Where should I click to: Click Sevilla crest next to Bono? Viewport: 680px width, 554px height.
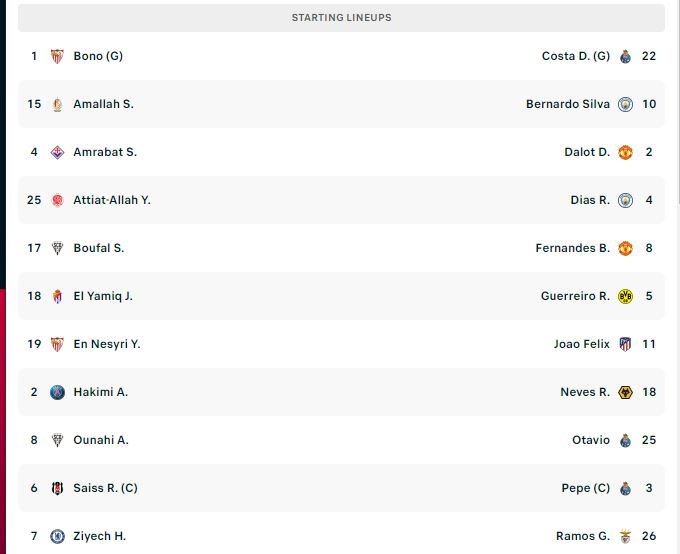(x=57, y=56)
